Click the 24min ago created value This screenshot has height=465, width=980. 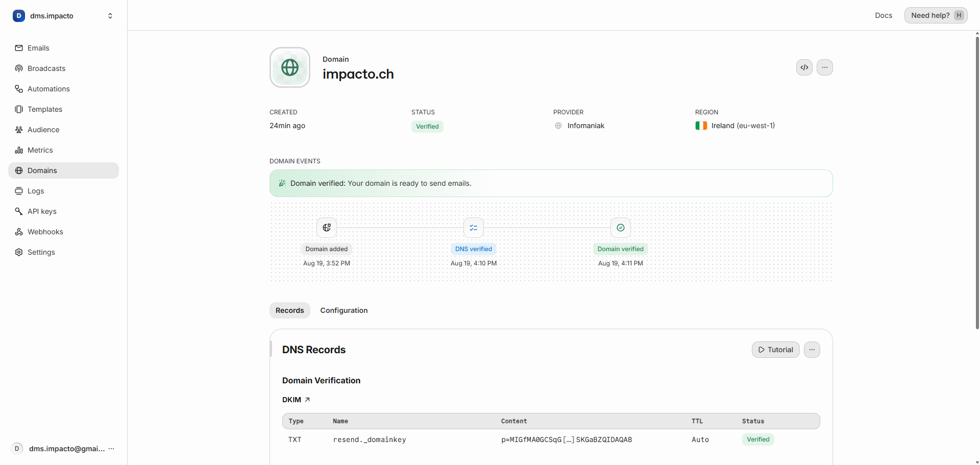[287, 126]
